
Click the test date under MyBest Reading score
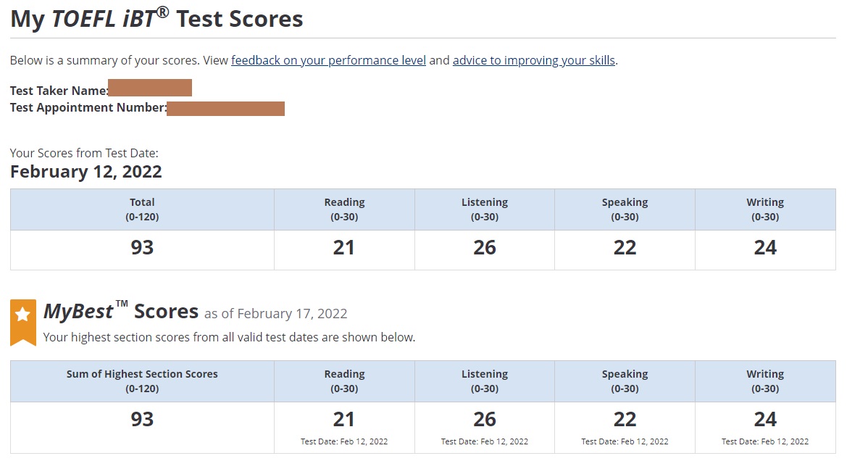click(344, 441)
